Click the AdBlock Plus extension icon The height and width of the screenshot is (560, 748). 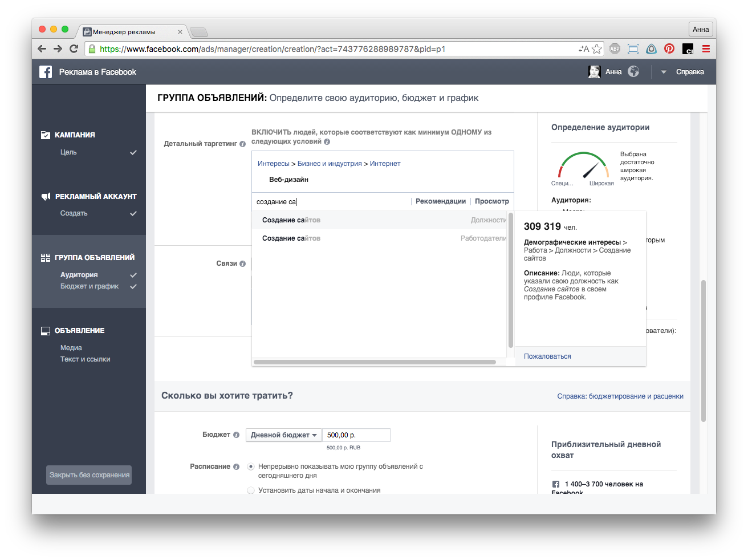[x=615, y=49]
